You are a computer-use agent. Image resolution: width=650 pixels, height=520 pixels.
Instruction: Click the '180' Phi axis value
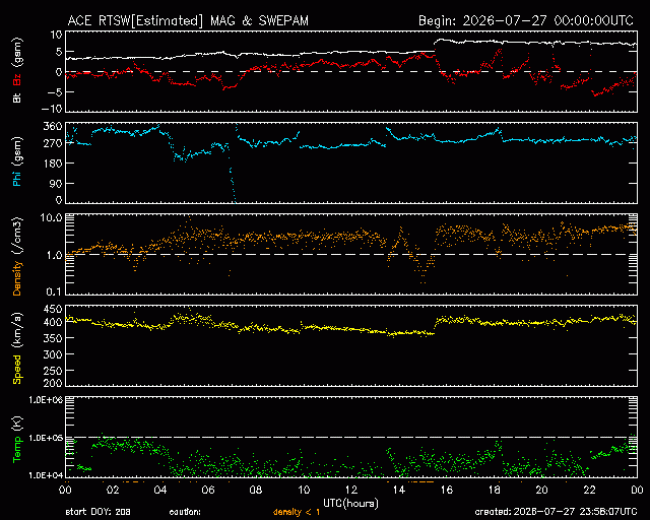point(53,163)
